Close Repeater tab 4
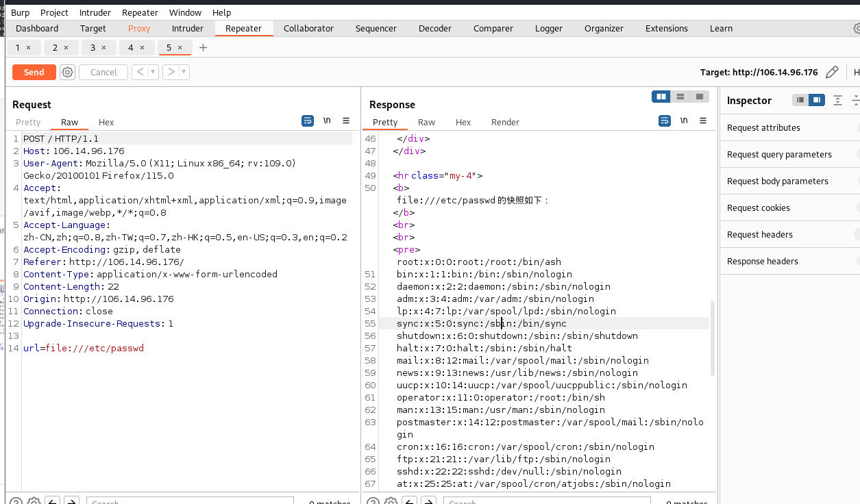The height and width of the screenshot is (504, 860). [142, 47]
